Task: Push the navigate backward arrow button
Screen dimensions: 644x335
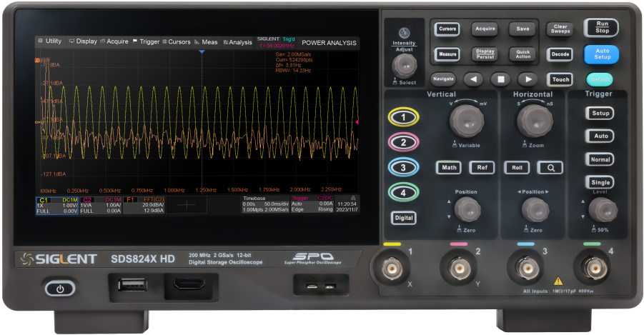Action: coord(474,79)
